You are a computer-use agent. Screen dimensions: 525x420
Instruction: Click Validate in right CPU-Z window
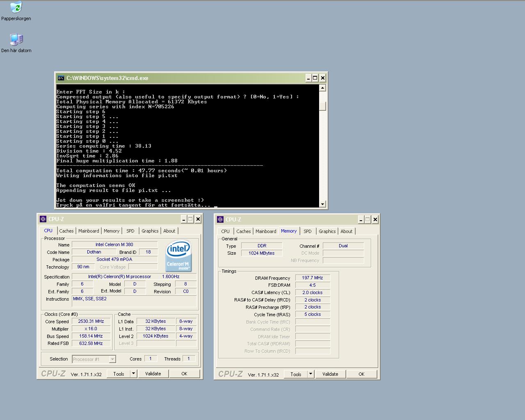[x=330, y=374]
